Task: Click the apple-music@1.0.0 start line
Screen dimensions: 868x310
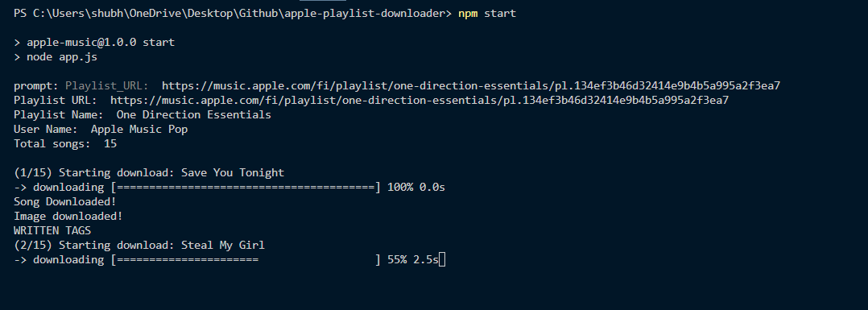Action: (x=94, y=42)
